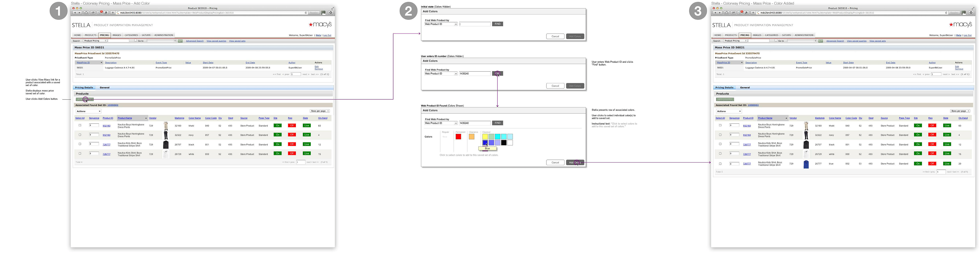Viewport: 980px width, 253px height.
Task: Click the Reader button in Color Added browser window
Action: point(954,13)
